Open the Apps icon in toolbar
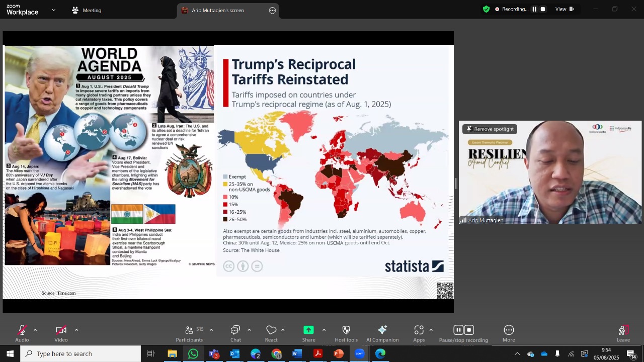The height and width of the screenshot is (362, 644). tap(419, 330)
